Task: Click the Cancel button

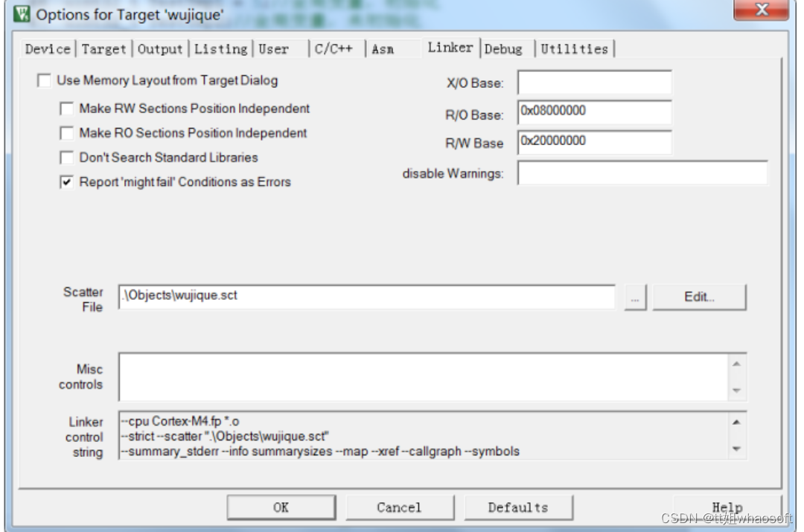Action: 399,507
